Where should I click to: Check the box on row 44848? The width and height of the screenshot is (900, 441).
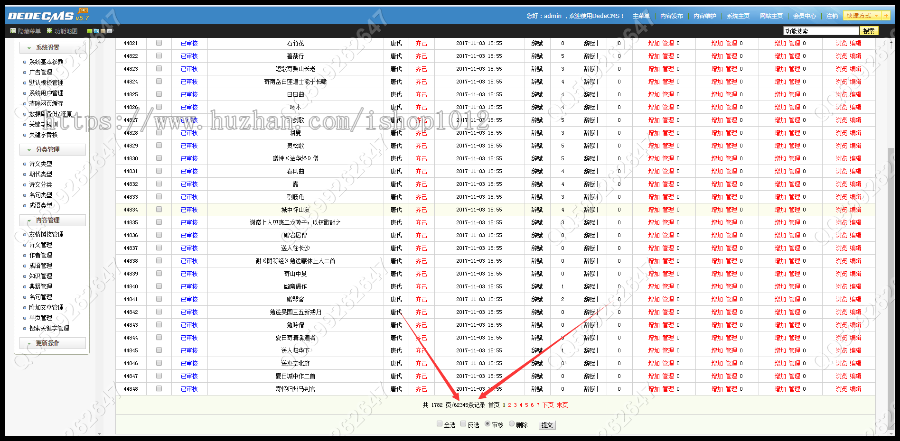(x=158, y=388)
